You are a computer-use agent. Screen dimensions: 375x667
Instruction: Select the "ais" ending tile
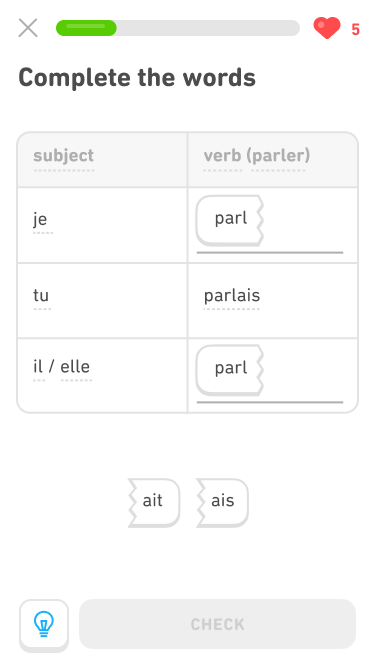click(x=222, y=502)
